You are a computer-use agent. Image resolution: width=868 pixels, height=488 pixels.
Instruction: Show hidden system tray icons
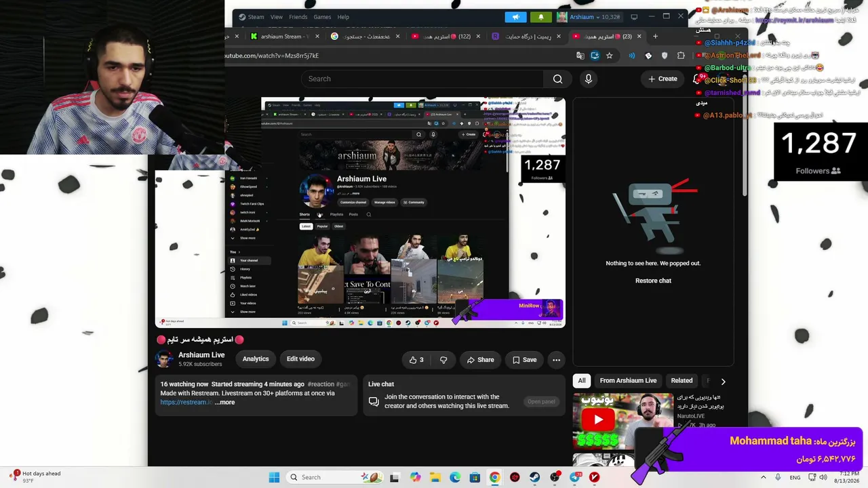(763, 477)
